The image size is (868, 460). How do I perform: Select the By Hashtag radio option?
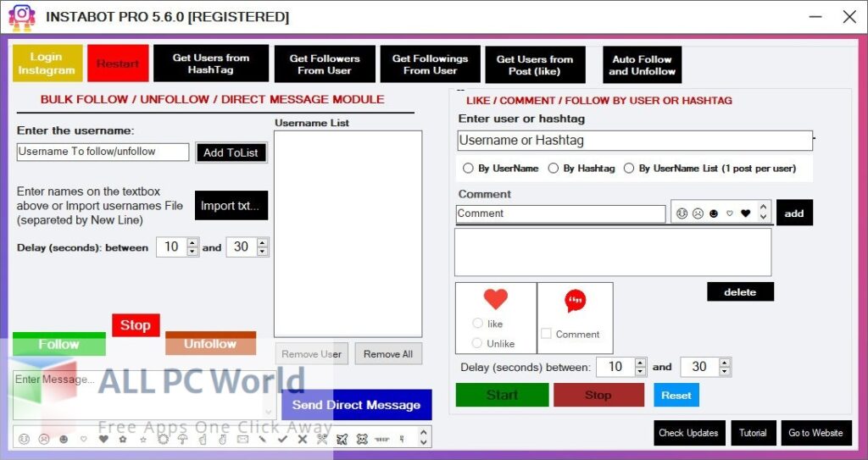coord(554,169)
